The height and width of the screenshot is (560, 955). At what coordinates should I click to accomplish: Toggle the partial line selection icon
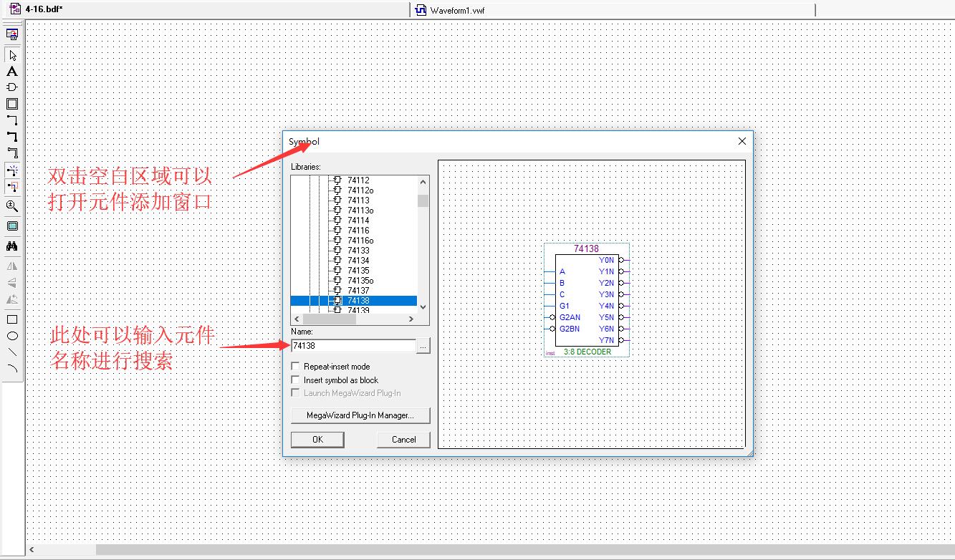click(x=12, y=187)
